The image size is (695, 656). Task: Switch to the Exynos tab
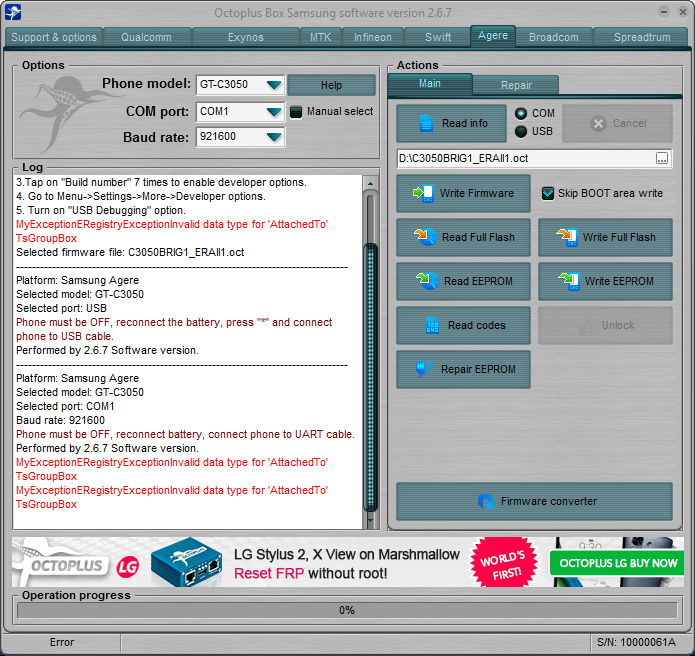point(246,37)
